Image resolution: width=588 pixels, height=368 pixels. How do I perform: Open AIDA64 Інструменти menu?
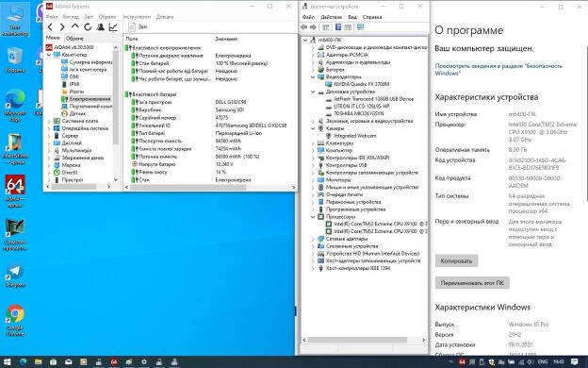pyautogui.click(x=137, y=17)
